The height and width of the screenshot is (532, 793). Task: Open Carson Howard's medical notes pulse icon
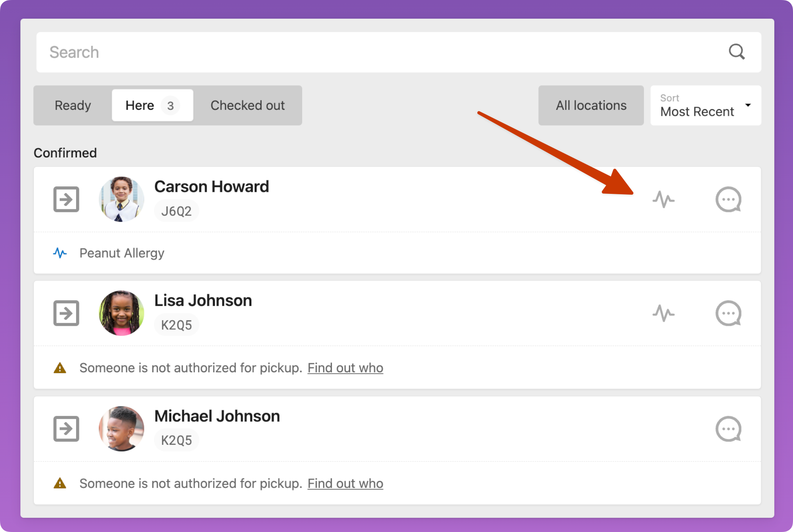pos(663,199)
